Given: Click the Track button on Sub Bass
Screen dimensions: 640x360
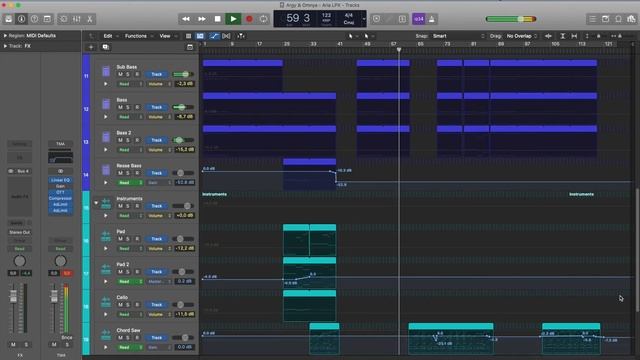Looking at the screenshot, I should point(157,74).
